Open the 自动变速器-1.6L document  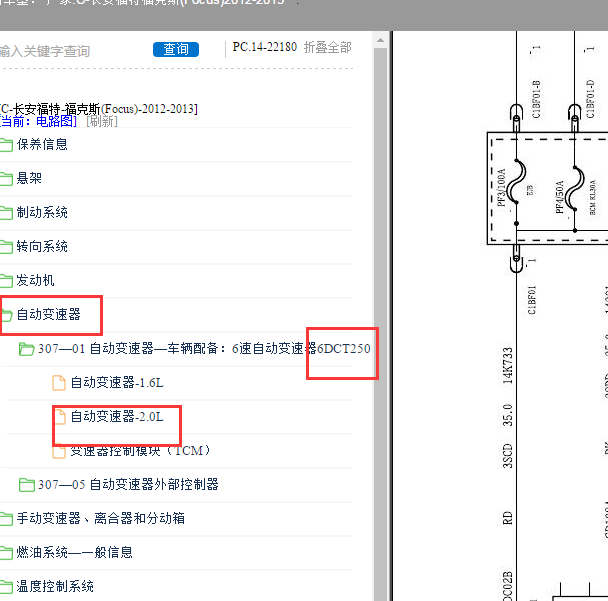117,383
